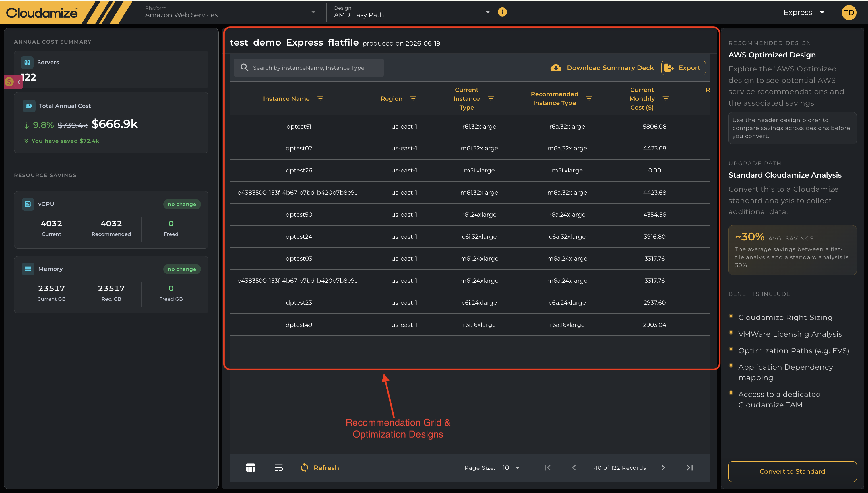Click the $666.9k total annual cost
868x493 pixels.
coord(115,124)
